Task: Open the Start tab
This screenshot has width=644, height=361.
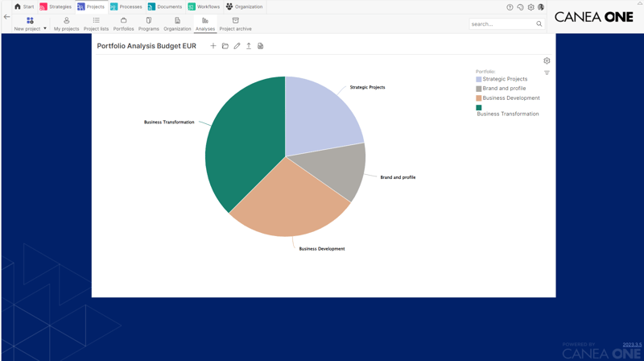Action: (x=24, y=6)
